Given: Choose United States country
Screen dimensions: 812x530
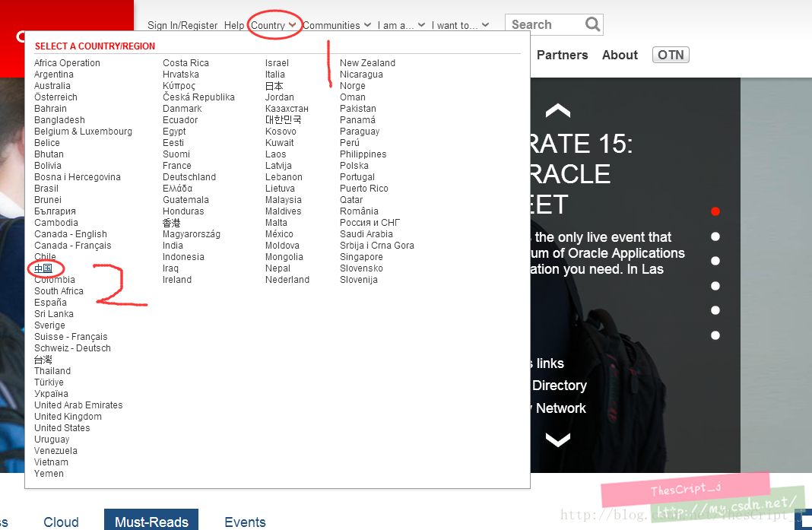Looking at the screenshot, I should tap(62, 428).
